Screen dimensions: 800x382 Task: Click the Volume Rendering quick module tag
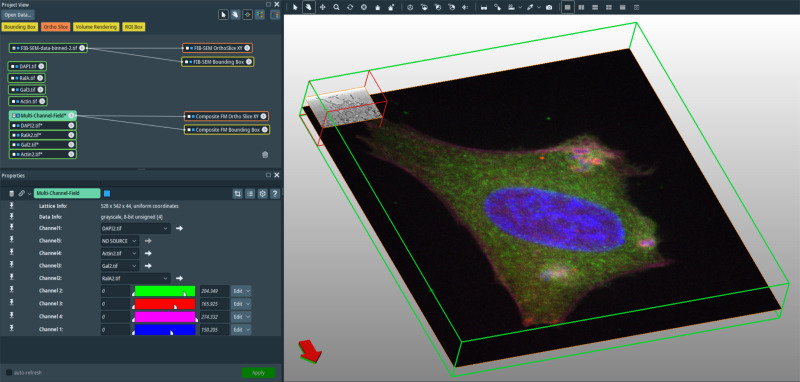click(x=96, y=27)
